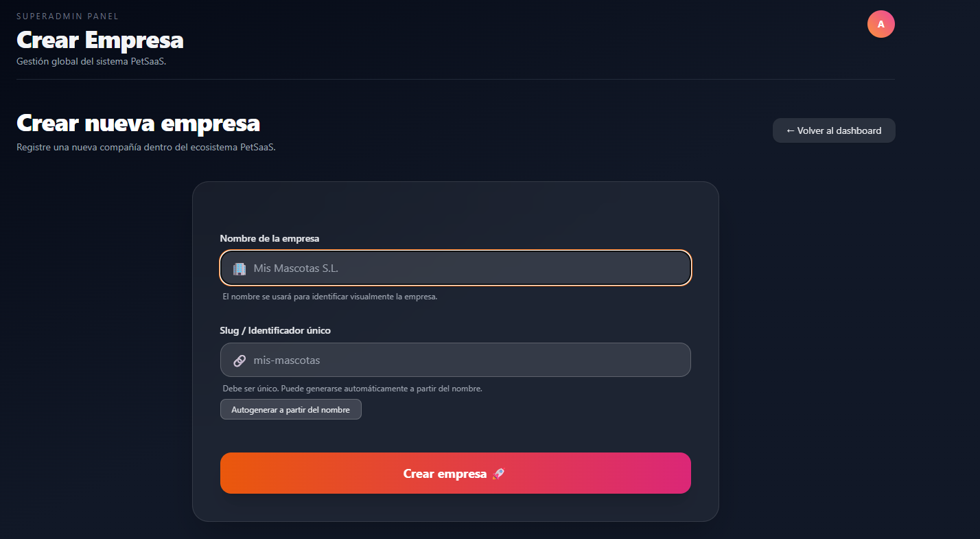Open the user avatar "A" menu
This screenshot has width=980, height=539.
point(880,24)
